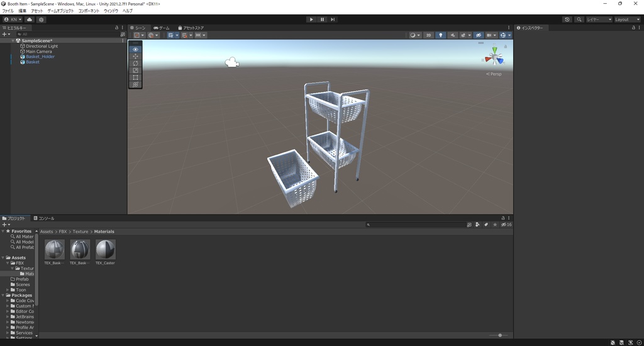
Task: Click the cache server icon in status bar
Action: pyautogui.click(x=621, y=342)
